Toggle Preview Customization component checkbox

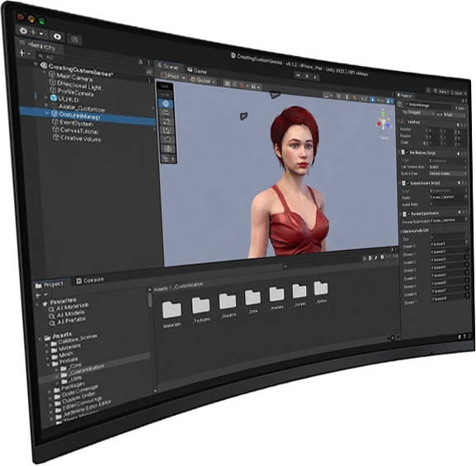click(409, 214)
